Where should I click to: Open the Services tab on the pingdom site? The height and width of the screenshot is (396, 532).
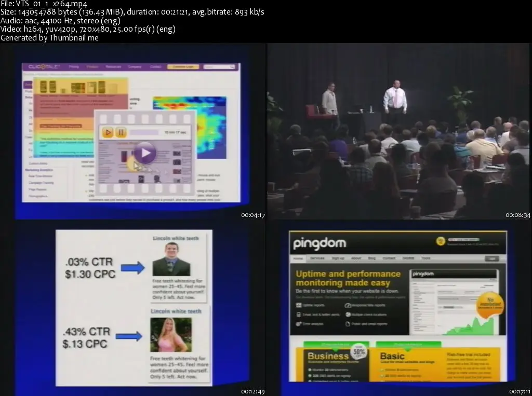[317, 258]
